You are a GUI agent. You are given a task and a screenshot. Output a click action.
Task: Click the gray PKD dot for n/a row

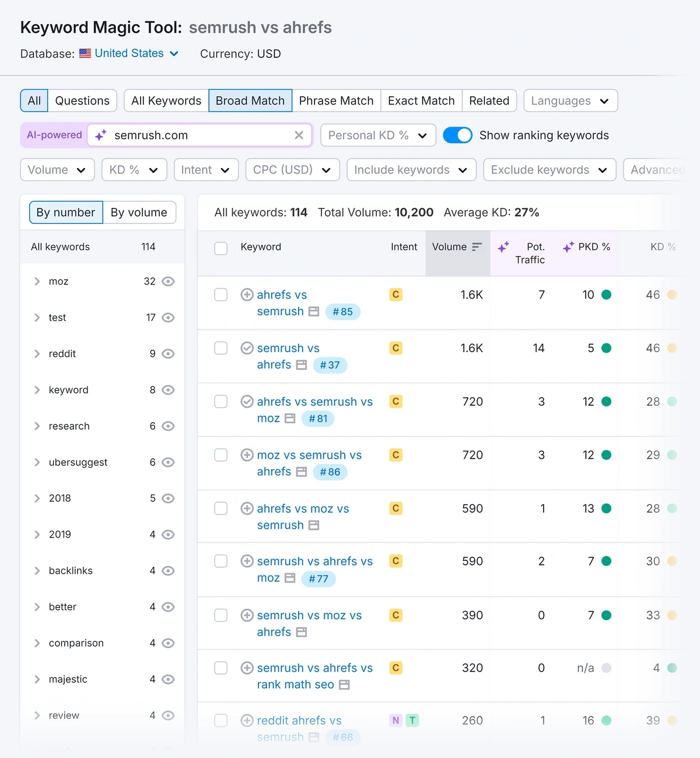[606, 668]
